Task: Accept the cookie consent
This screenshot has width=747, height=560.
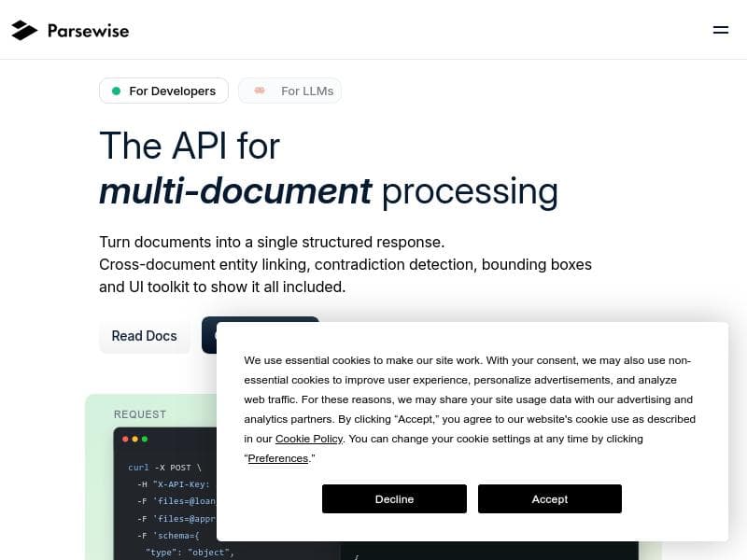Action: click(550, 499)
